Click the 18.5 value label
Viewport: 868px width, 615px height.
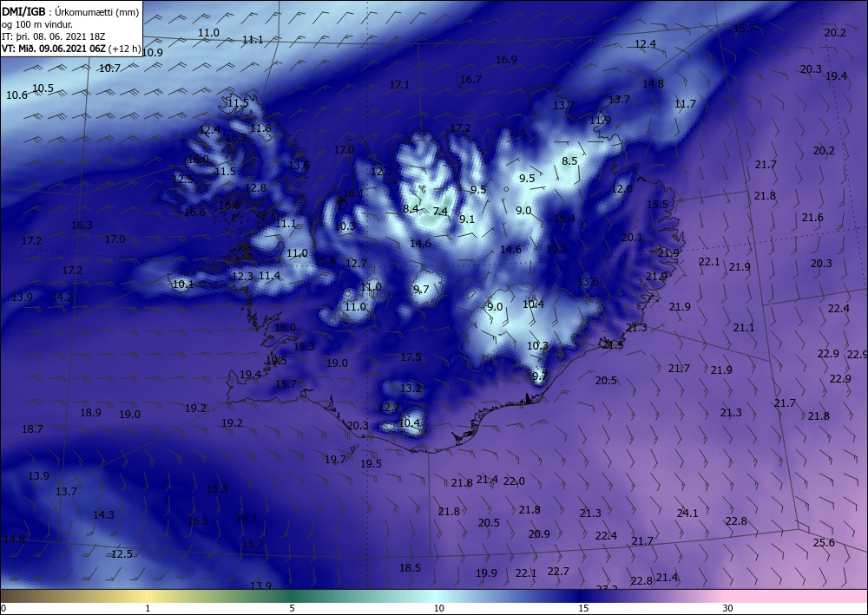[x=411, y=567]
